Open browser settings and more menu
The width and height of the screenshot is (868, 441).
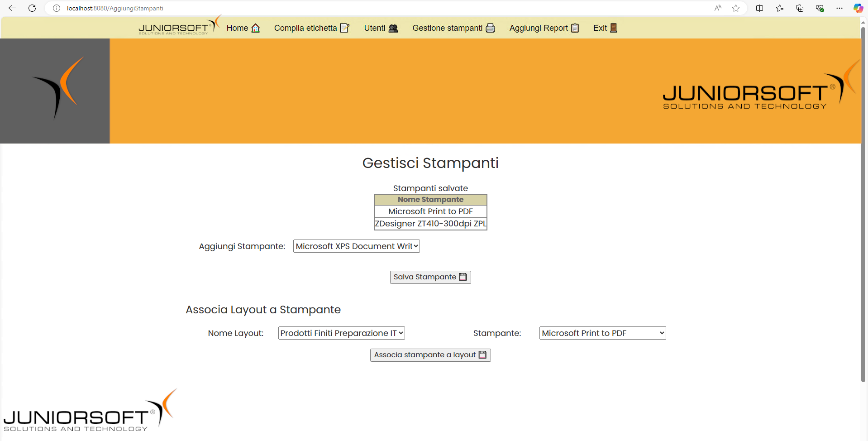(839, 8)
